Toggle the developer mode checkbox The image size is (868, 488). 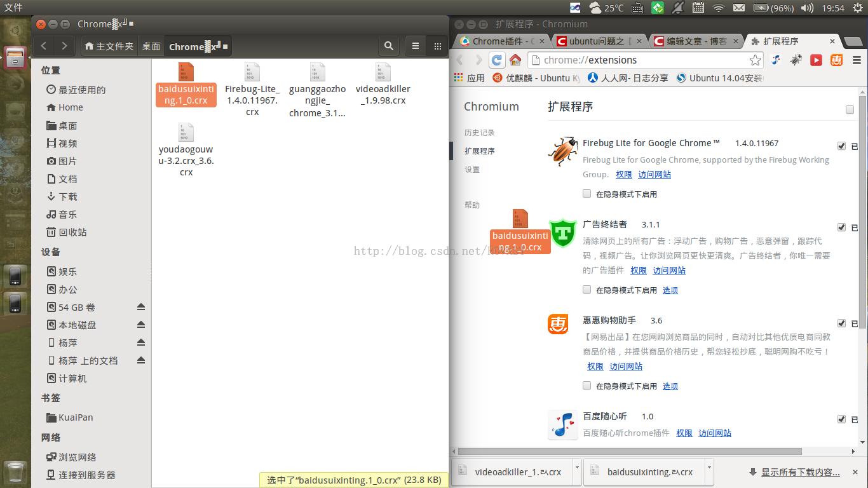[850, 110]
